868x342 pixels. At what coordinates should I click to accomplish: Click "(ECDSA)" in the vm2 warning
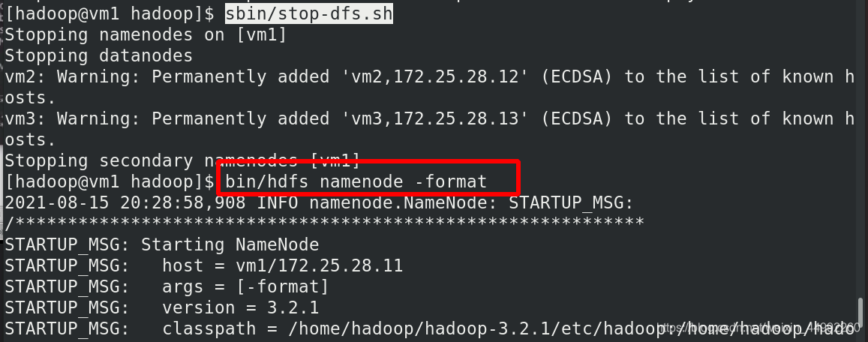(575, 76)
